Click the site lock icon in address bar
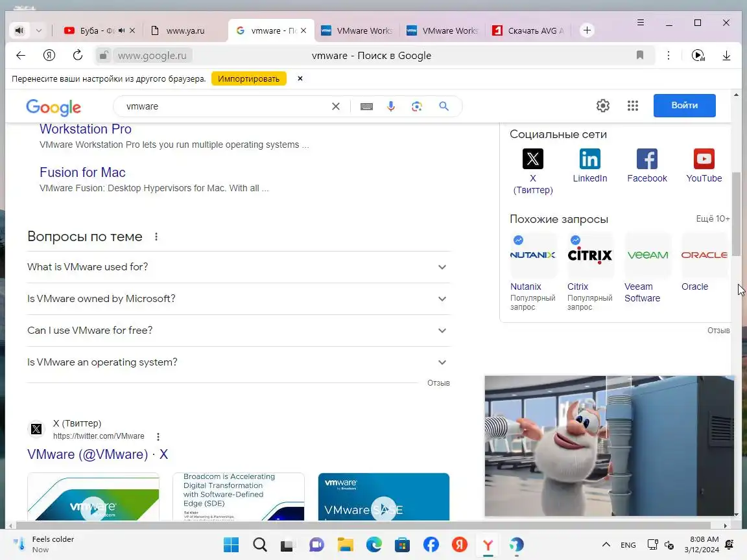 click(103, 55)
